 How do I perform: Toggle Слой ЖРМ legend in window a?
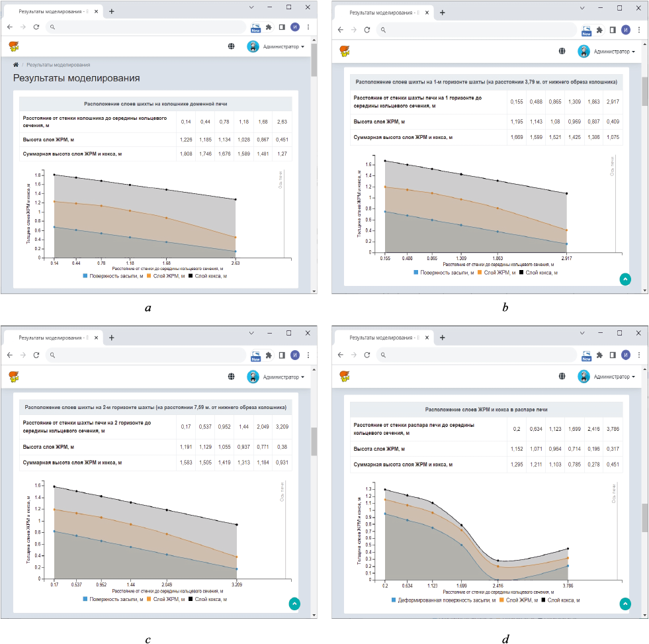165,276
